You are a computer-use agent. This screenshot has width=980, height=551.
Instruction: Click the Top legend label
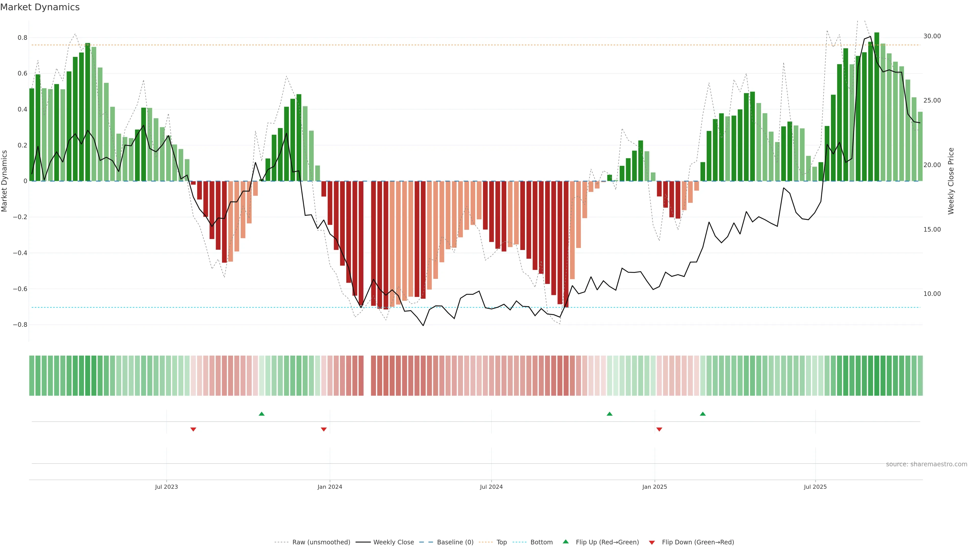coord(501,542)
